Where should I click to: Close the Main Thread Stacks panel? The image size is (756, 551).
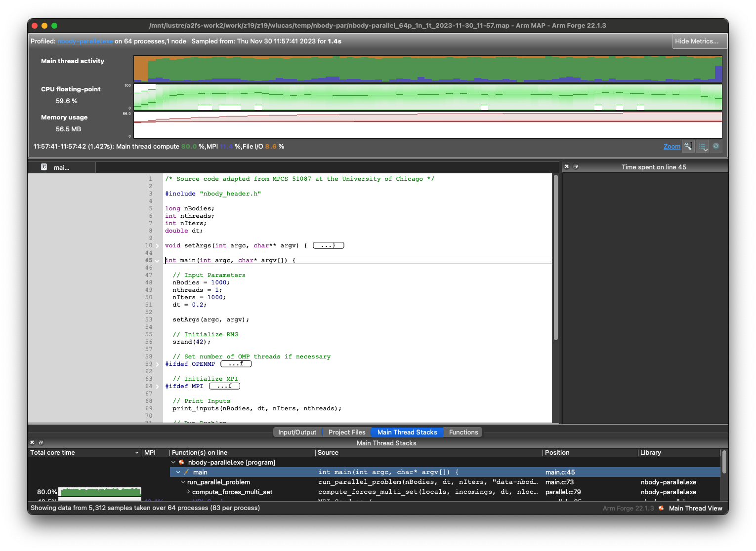[32, 443]
